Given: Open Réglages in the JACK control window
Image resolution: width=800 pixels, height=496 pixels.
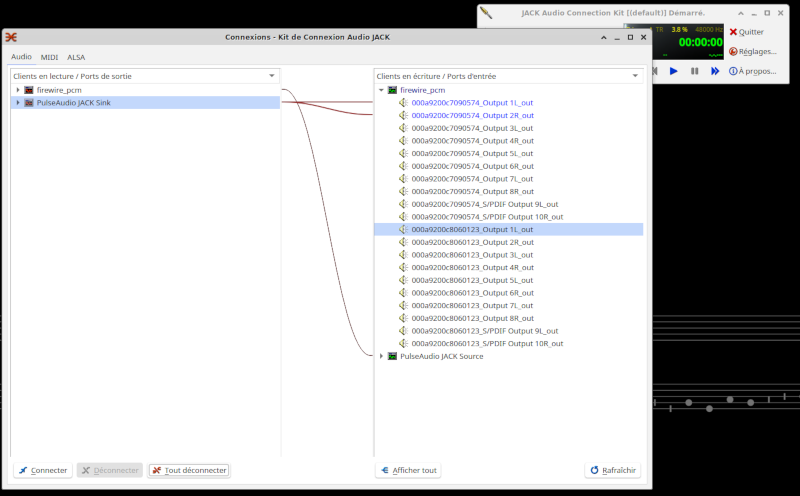Looking at the screenshot, I should point(753,52).
